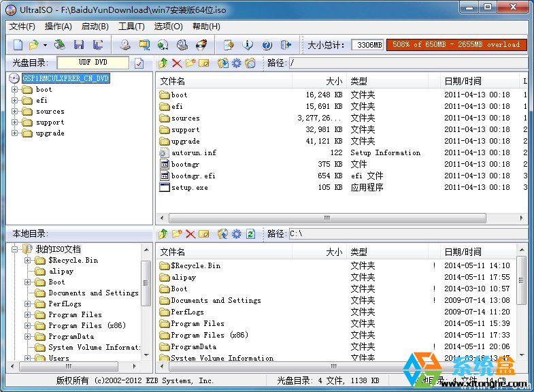Click the UDF DVD media type field
This screenshot has height=392, width=534.
93,63
